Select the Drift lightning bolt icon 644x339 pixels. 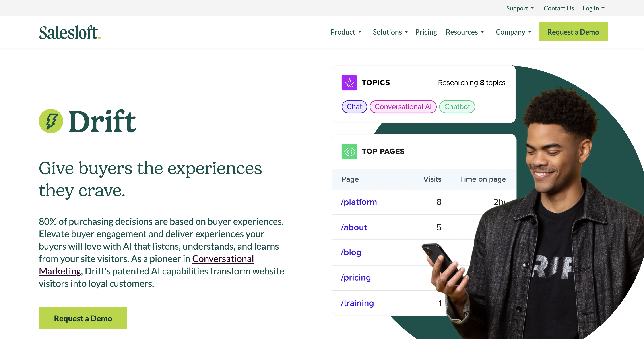51,121
